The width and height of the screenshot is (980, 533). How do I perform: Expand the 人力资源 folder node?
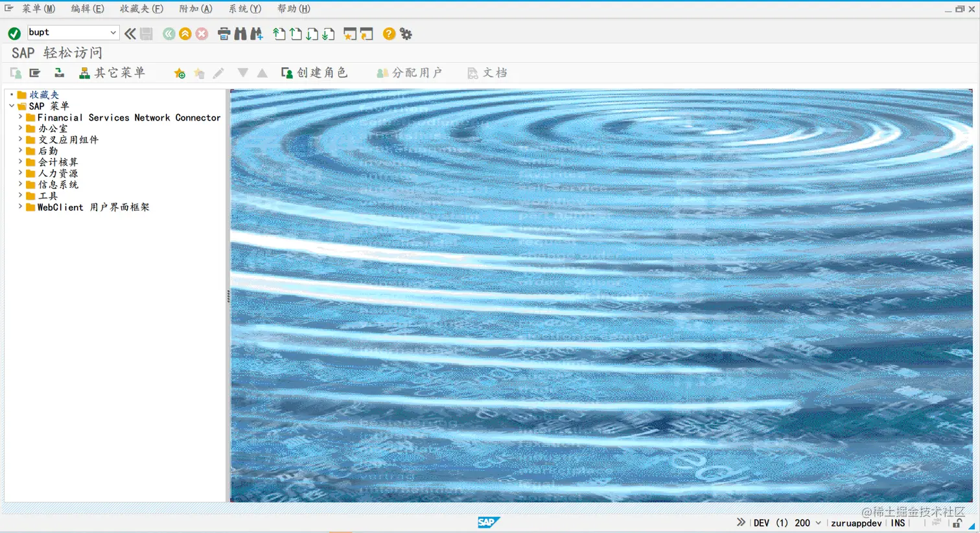pyautogui.click(x=21, y=173)
